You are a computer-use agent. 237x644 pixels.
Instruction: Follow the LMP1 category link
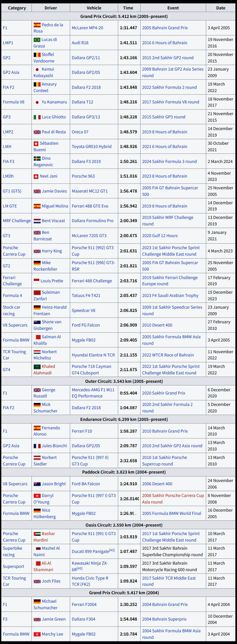pyautogui.click(x=8, y=43)
